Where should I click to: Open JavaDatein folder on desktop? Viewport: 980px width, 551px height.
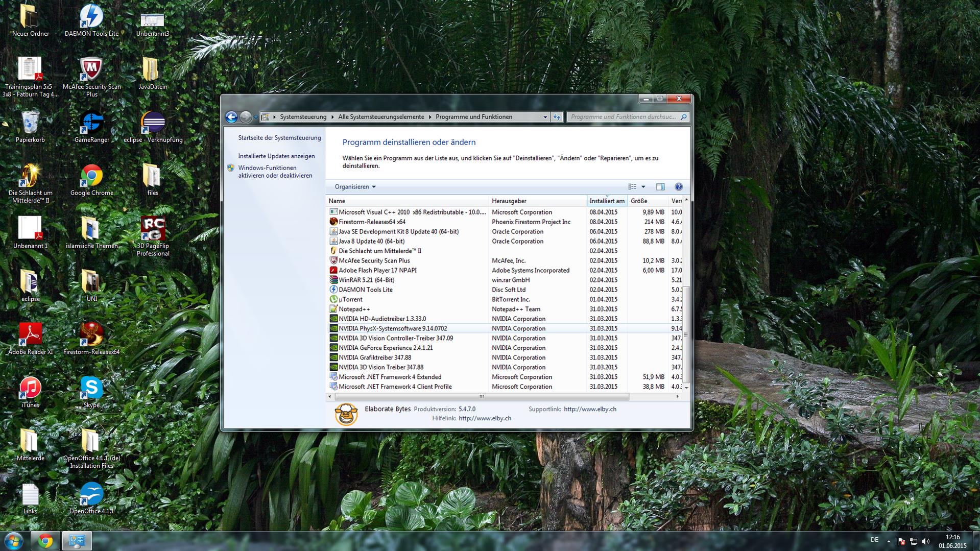coord(153,74)
